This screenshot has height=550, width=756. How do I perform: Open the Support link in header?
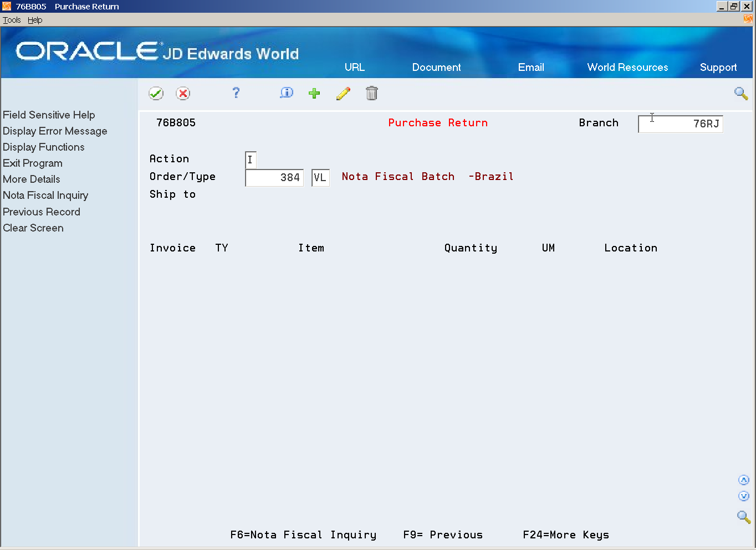click(x=718, y=68)
